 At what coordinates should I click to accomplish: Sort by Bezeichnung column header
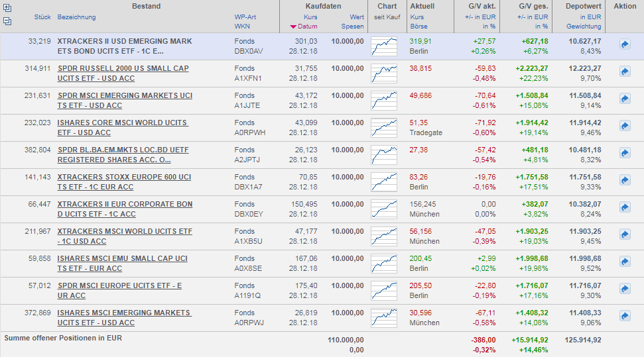tap(76, 17)
